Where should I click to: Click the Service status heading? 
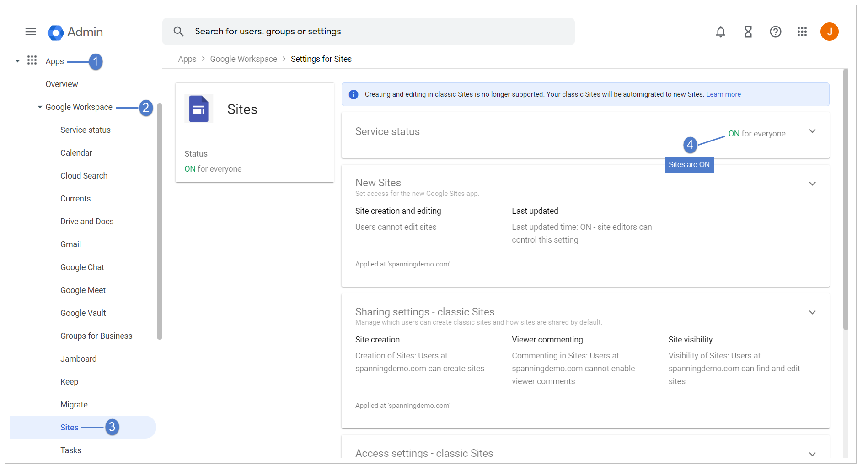click(387, 132)
